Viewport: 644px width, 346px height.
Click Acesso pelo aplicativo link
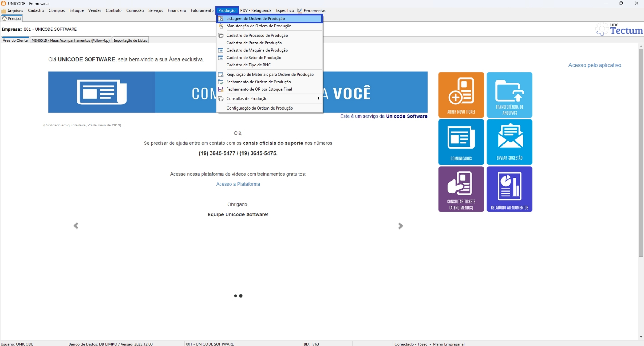(595, 65)
